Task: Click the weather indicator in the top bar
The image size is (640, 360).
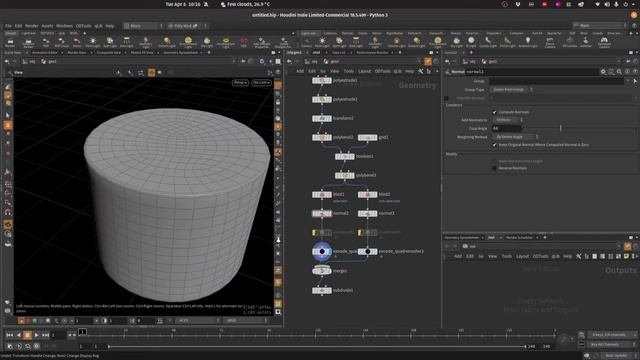Action: coord(245,4)
